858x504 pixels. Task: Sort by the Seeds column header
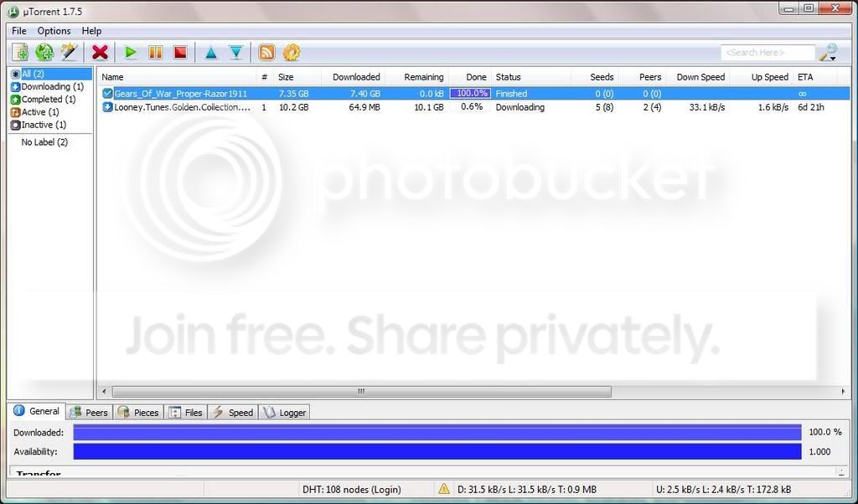tap(594, 77)
